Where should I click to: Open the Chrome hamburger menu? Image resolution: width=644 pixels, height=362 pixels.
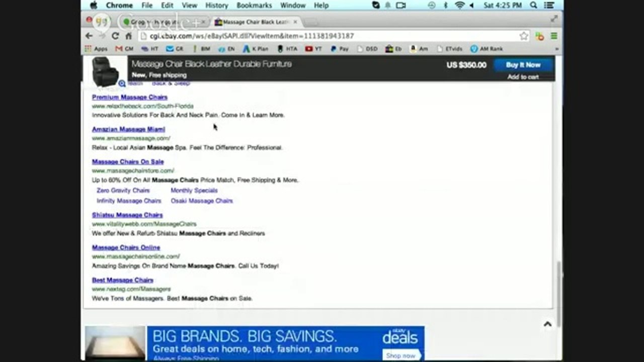[x=554, y=36]
